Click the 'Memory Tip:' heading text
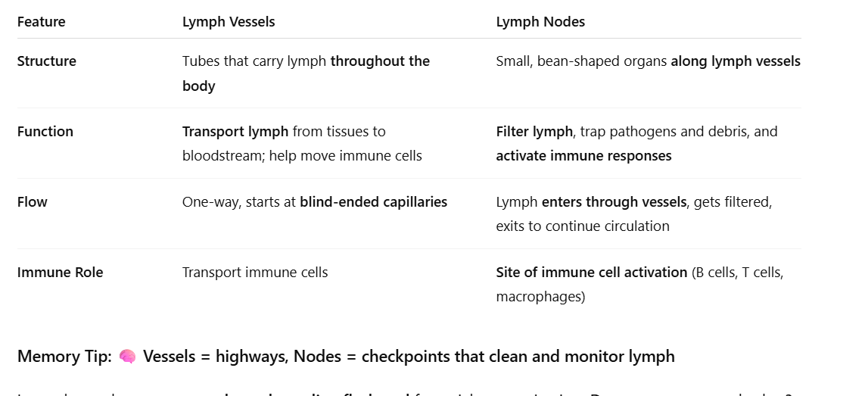Viewport: 868px width, 396px height. point(64,357)
